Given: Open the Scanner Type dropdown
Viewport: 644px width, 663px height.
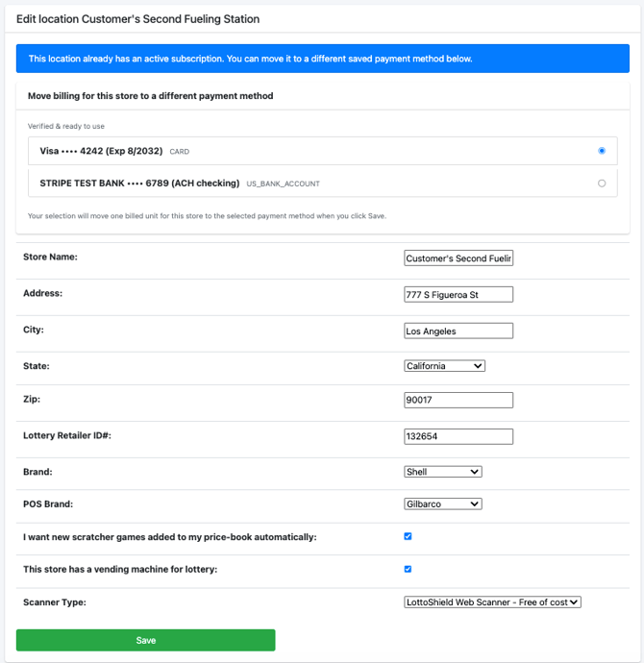Looking at the screenshot, I should [x=492, y=602].
